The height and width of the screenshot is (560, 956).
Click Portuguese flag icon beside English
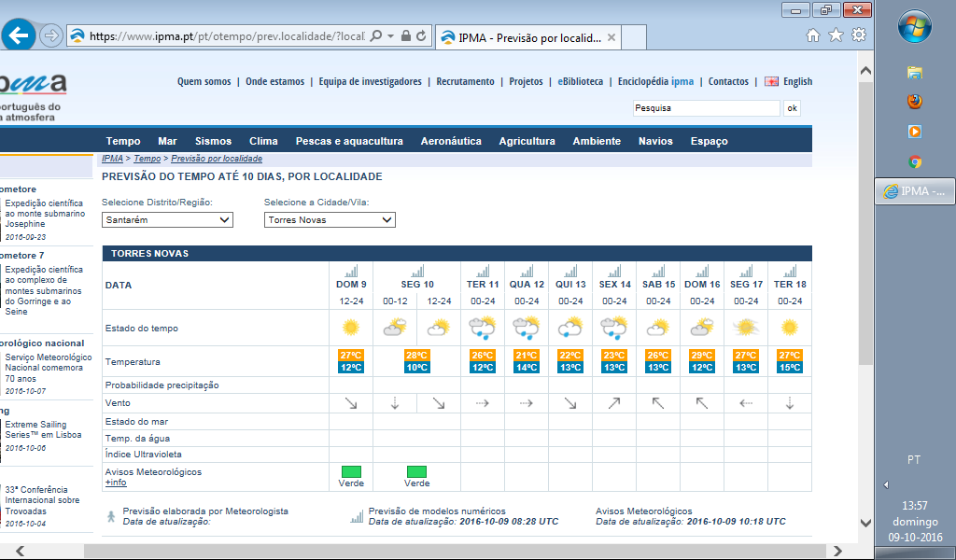771,81
